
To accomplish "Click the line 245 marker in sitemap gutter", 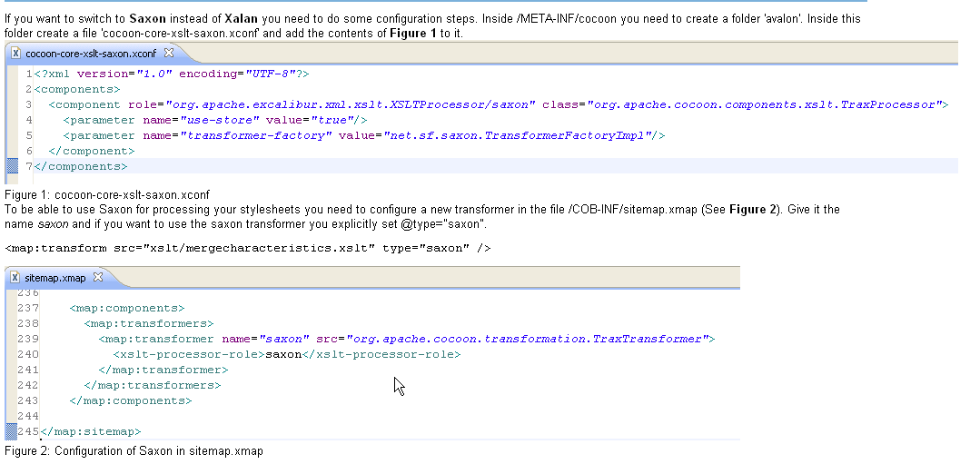I will (11, 431).
